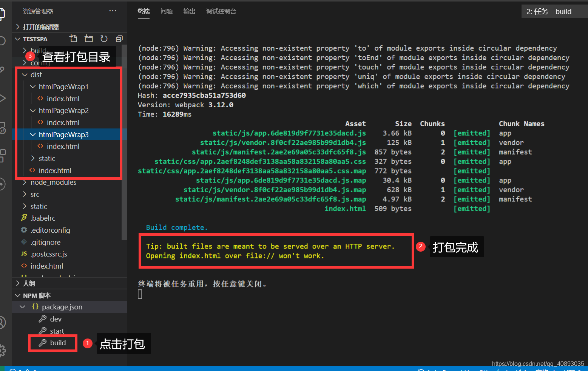
Task: Click the New Folder icon in TESTSPA header
Action: point(89,39)
